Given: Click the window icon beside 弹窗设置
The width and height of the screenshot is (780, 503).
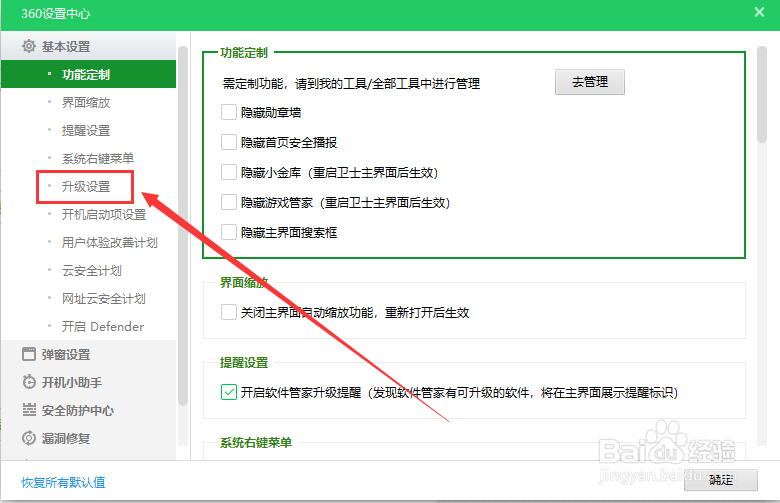Looking at the screenshot, I should [x=29, y=354].
